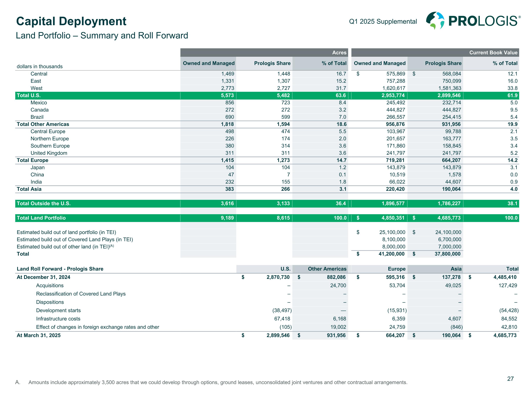The width and height of the screenshot is (532, 399).
Task: Click the Total Other Americas row label
Action: 43,124
